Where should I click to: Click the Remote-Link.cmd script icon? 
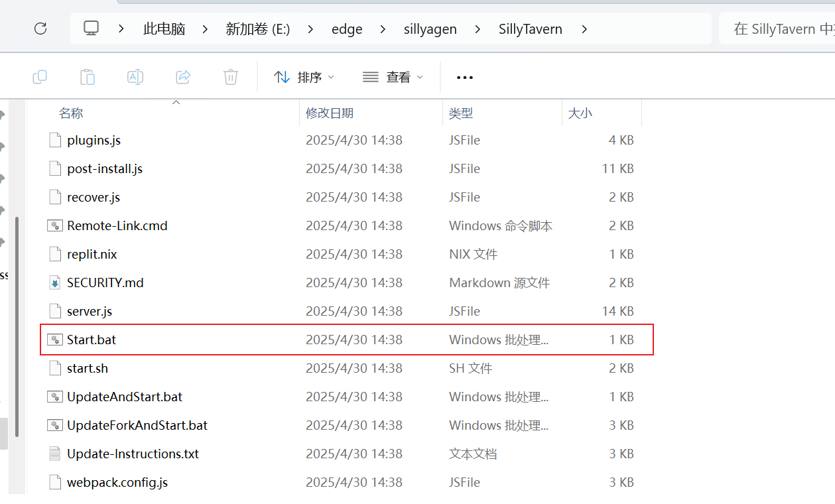pyautogui.click(x=55, y=225)
